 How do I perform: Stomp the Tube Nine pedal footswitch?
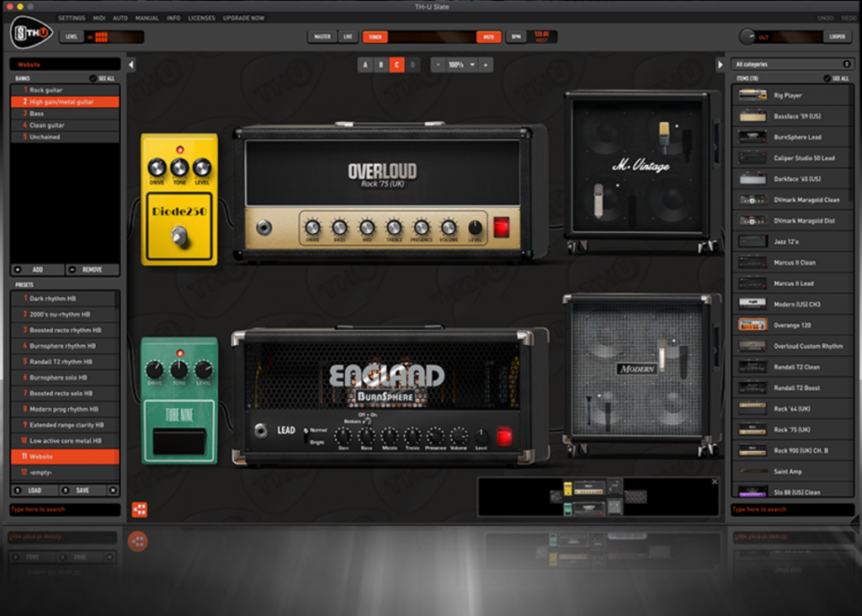coord(178,441)
